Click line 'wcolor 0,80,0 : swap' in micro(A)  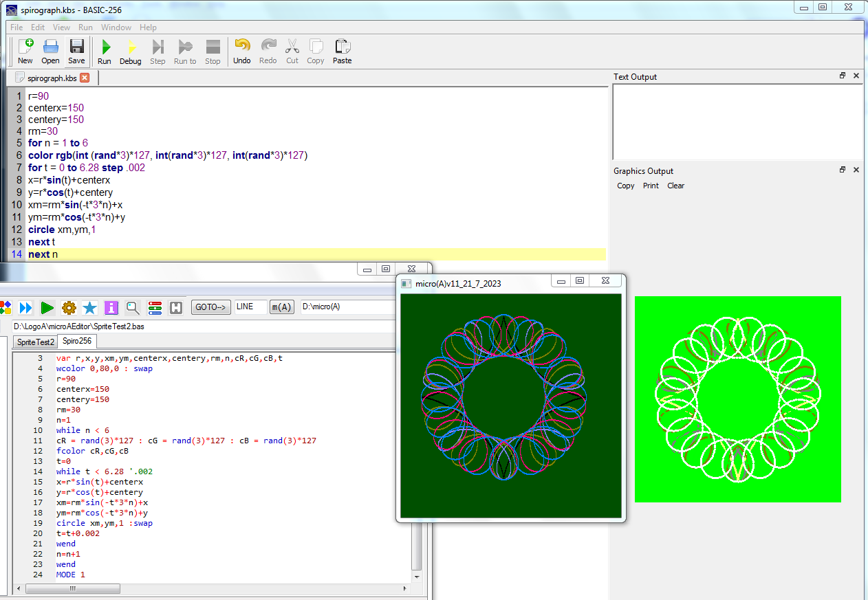105,368
